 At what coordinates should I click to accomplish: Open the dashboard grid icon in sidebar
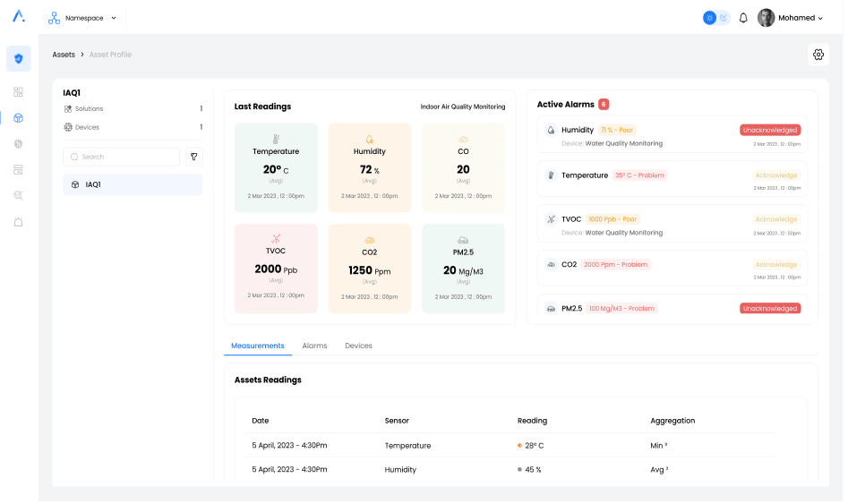(18, 92)
